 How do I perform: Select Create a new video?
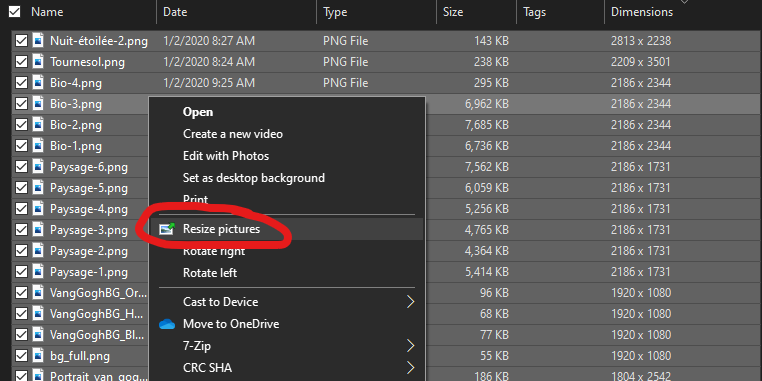[x=233, y=134]
